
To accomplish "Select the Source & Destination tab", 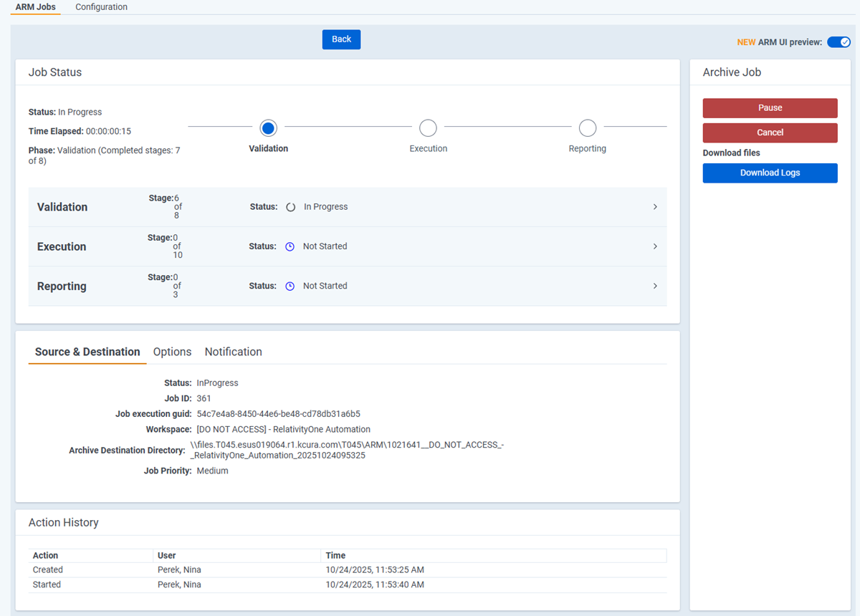I will tap(87, 352).
